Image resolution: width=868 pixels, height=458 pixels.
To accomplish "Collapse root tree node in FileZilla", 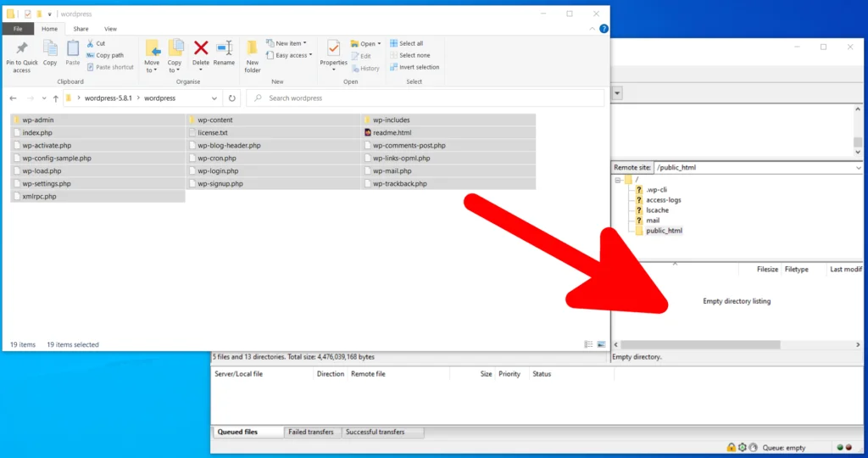I will coord(618,180).
